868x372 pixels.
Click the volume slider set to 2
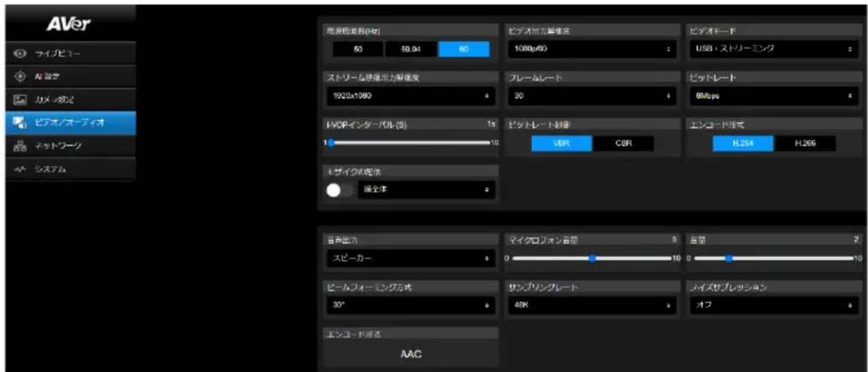point(772,259)
